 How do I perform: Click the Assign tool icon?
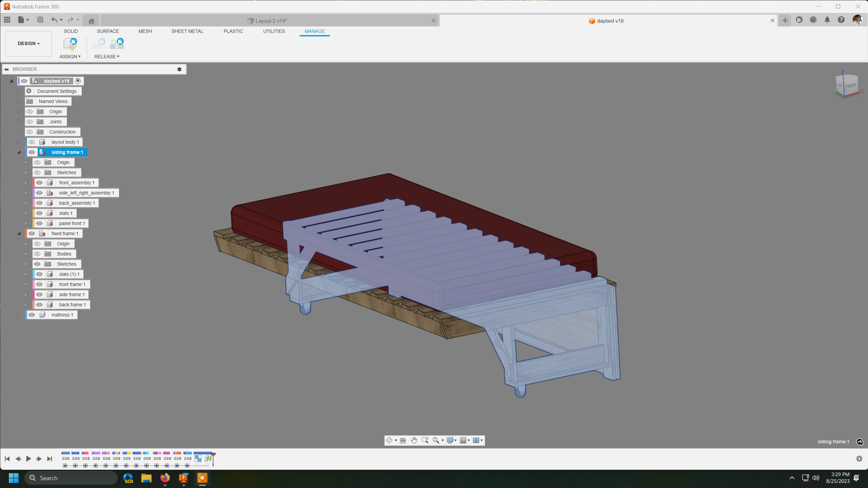[70, 44]
